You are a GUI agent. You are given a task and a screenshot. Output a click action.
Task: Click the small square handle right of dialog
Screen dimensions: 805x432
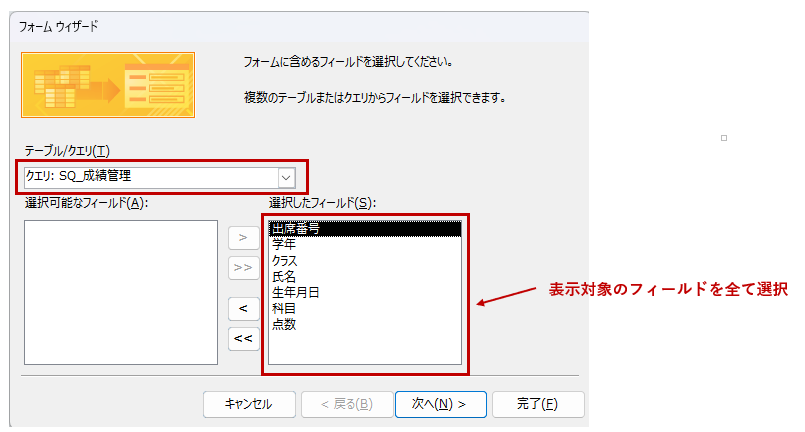724,138
